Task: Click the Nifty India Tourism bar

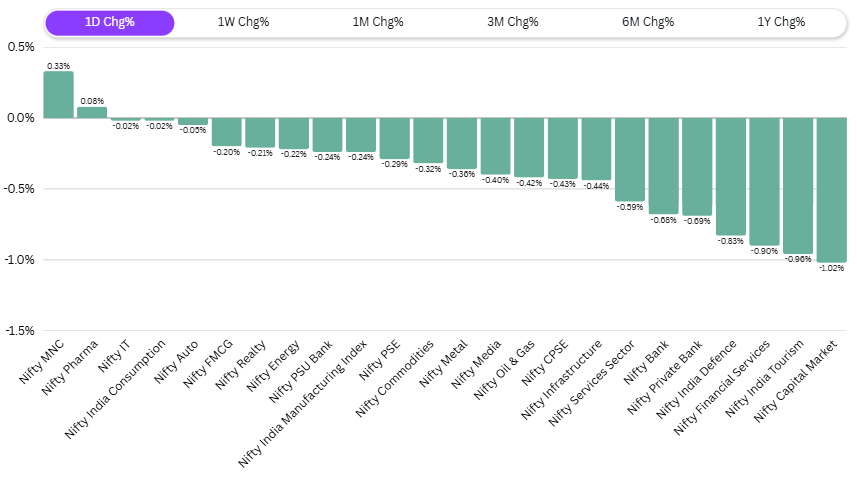Action: 797,186
